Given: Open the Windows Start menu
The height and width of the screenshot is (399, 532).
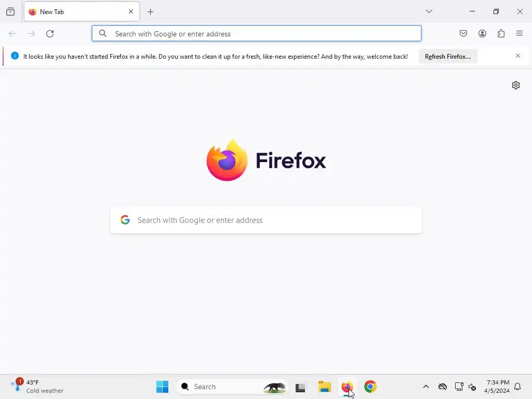Looking at the screenshot, I should click(x=162, y=387).
